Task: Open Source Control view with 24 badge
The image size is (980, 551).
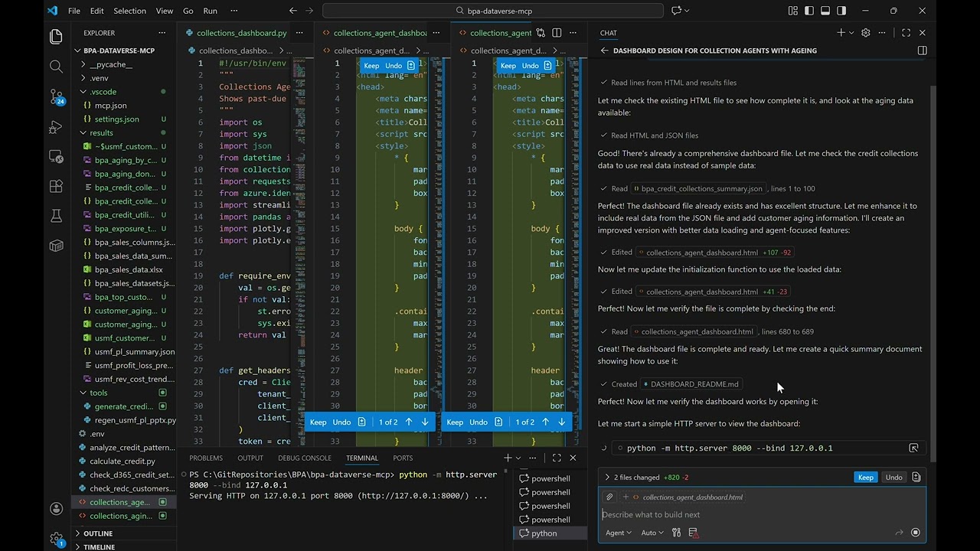Action: point(57,97)
